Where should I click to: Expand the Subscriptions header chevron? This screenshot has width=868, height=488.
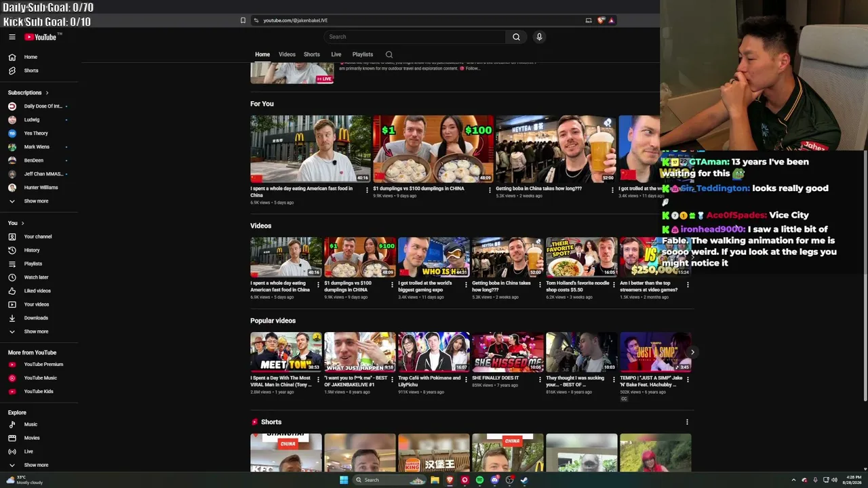pos(47,92)
